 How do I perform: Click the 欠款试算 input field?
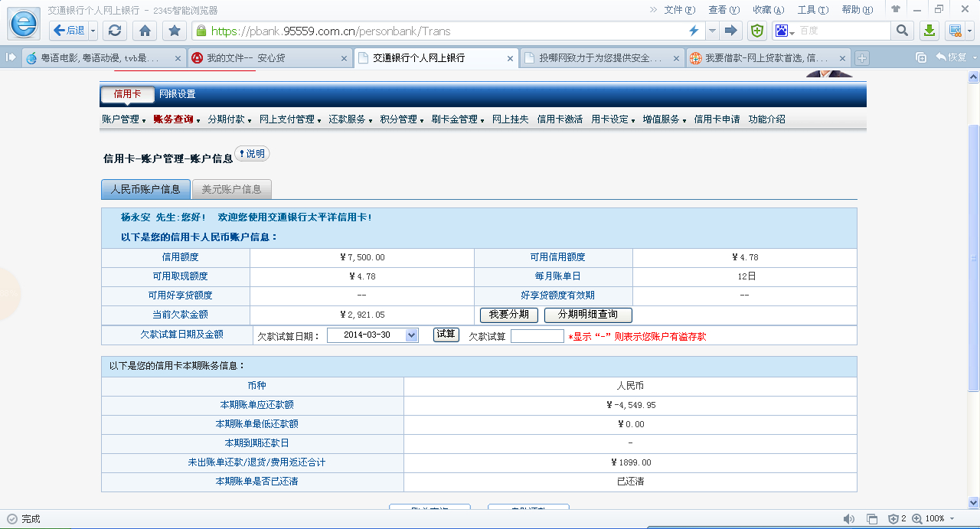537,336
